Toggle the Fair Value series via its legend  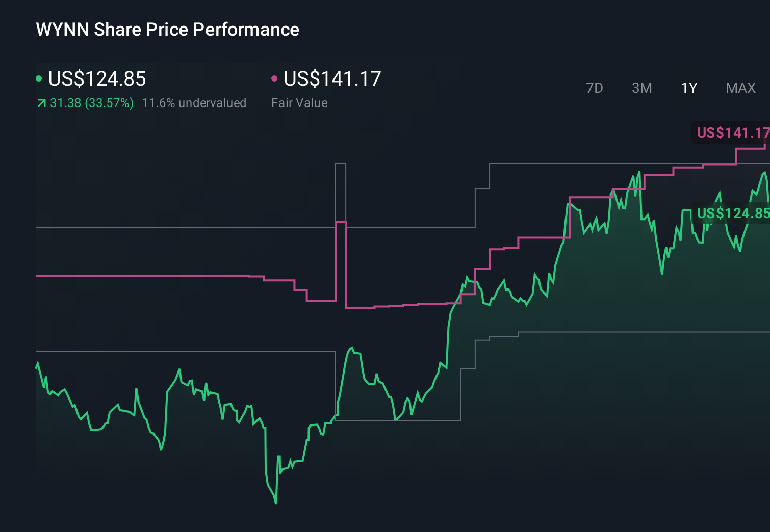coord(331,79)
